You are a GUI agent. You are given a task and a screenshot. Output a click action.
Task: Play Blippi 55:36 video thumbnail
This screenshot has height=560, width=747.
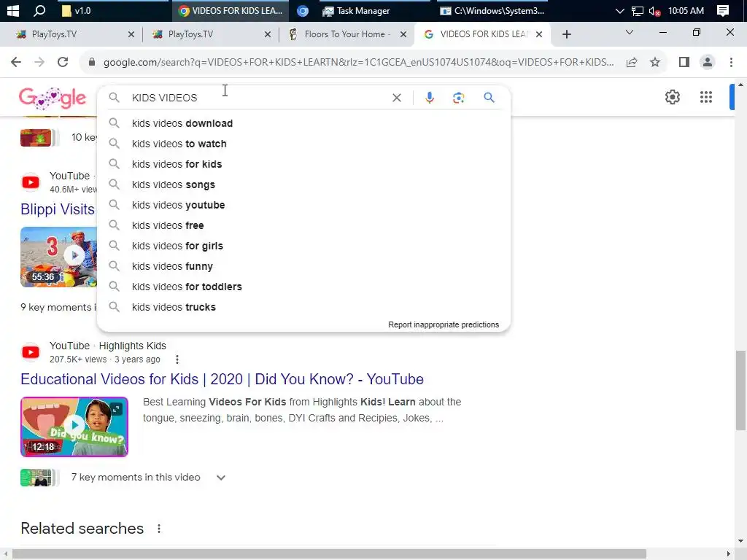point(58,257)
